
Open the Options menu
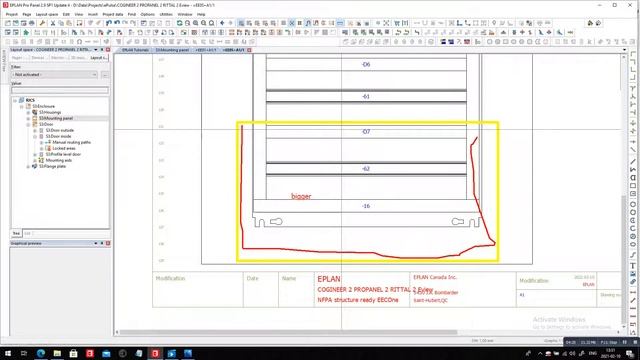click(147, 14)
